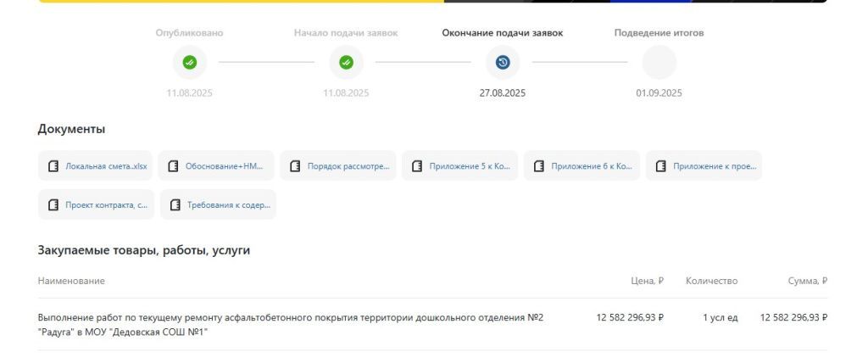Click the document icon beside Приложение к прое...

[x=661, y=166]
